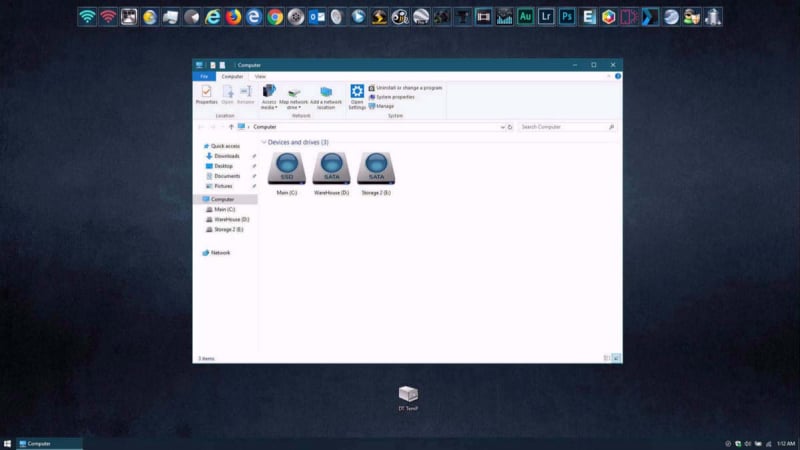Click the Search Computer field
Viewport: 800px width, 450px height.
click(x=566, y=127)
